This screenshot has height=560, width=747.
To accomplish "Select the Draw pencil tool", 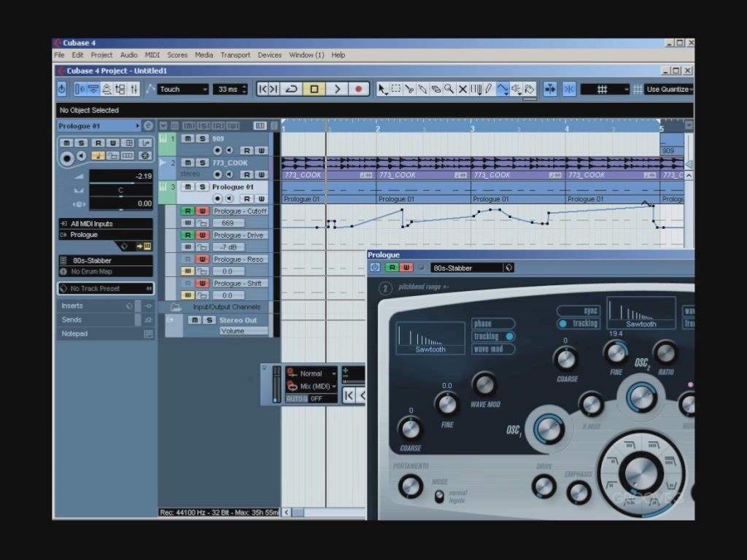I will point(489,89).
